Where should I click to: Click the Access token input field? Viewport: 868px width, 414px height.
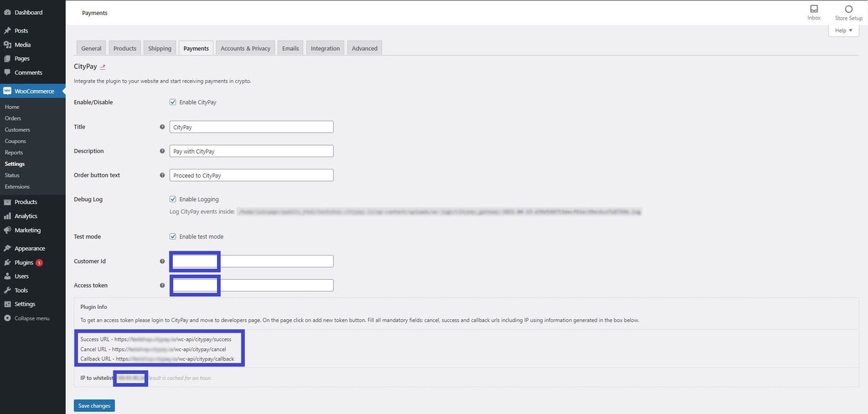click(x=252, y=285)
